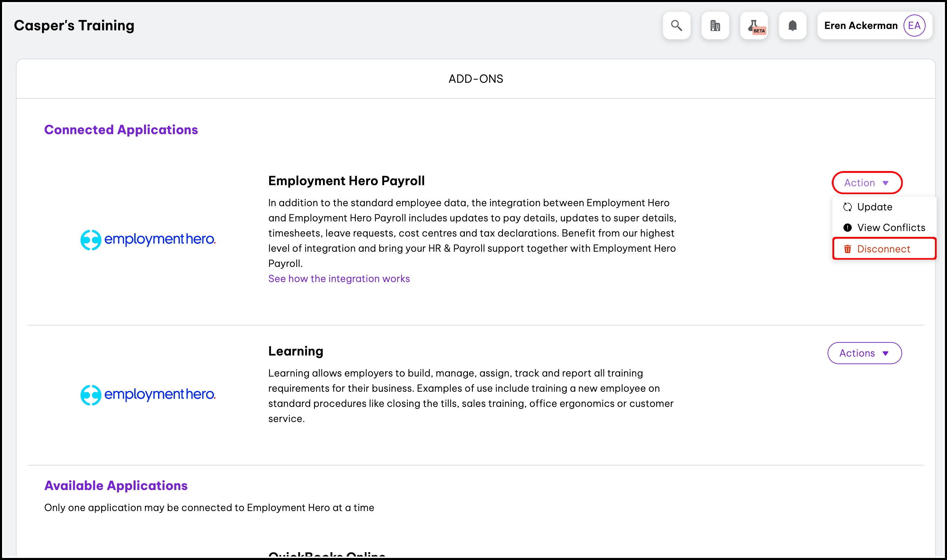This screenshot has height=560, width=947.
Task: Select Disconnect from the Action menu
Action: point(883,249)
